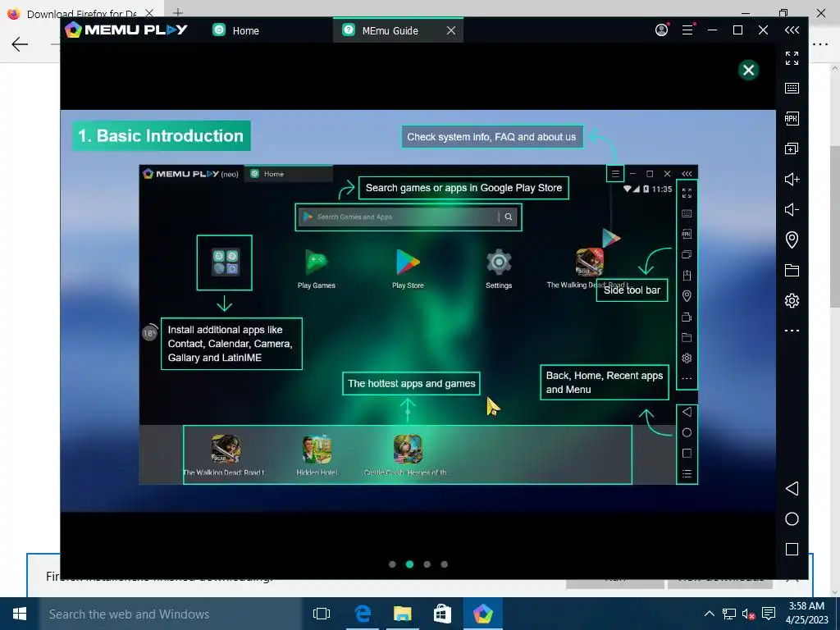Open MEmu hamburger menu
Viewport: 840px width, 630px height.
[688, 30]
